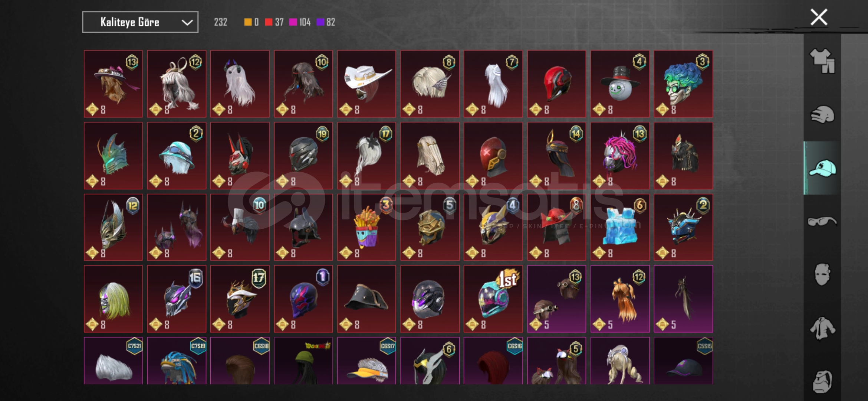Select the helmet category icon in sidebar
The height and width of the screenshot is (401, 868).
tap(822, 114)
